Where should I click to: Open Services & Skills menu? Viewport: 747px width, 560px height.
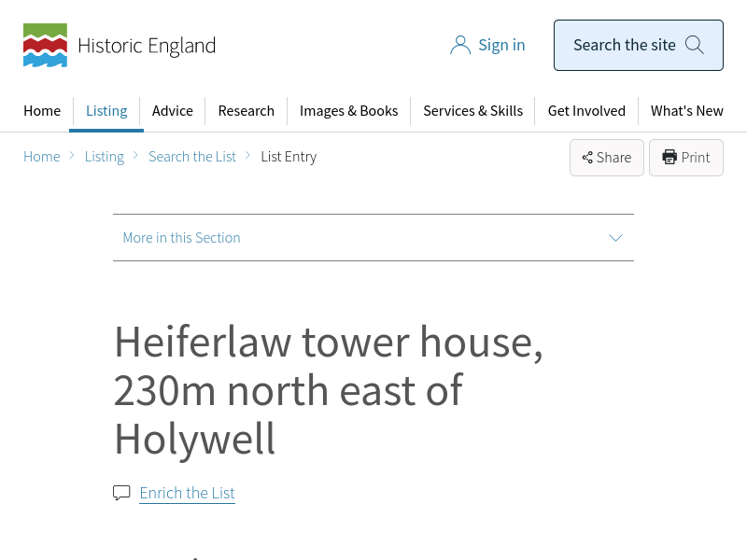472,110
